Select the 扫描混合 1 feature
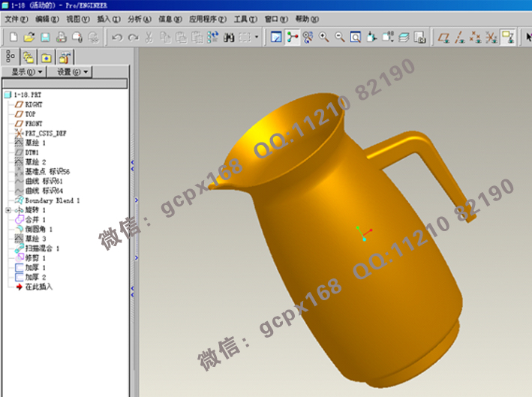The height and width of the screenshot is (397, 532). click(42, 248)
